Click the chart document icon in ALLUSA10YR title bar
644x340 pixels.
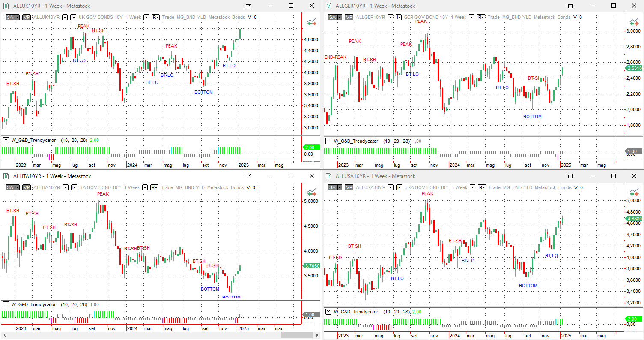pyautogui.click(x=329, y=176)
